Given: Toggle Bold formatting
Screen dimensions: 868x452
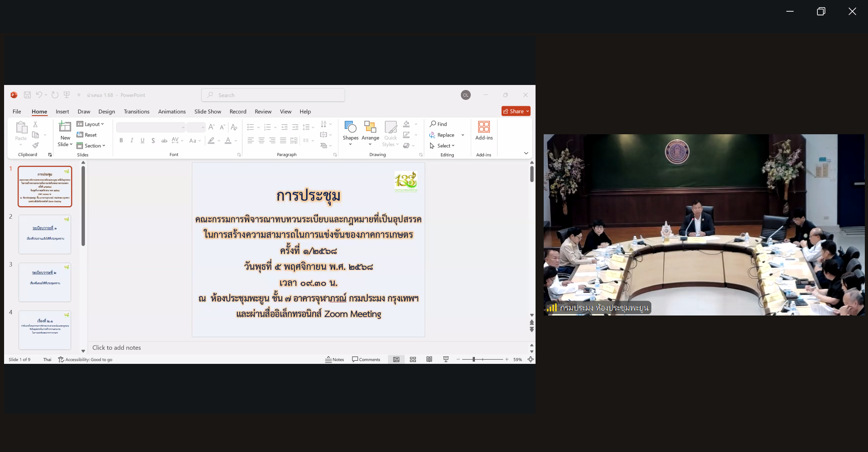Looking at the screenshot, I should pos(121,141).
